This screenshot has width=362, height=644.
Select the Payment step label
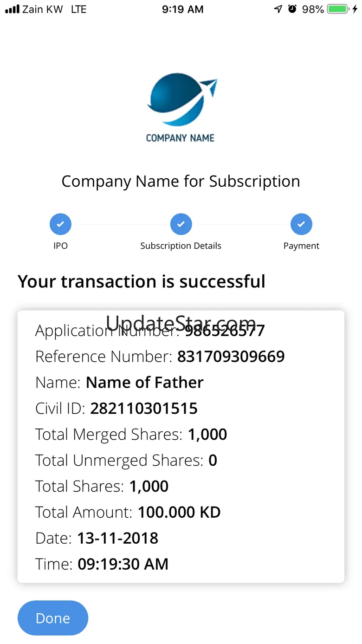pos(301,246)
